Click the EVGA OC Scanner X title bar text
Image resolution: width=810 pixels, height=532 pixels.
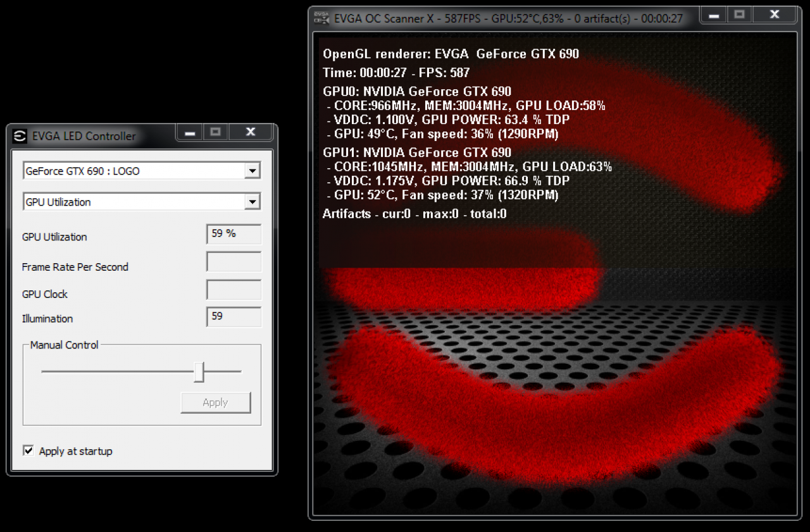click(x=508, y=18)
